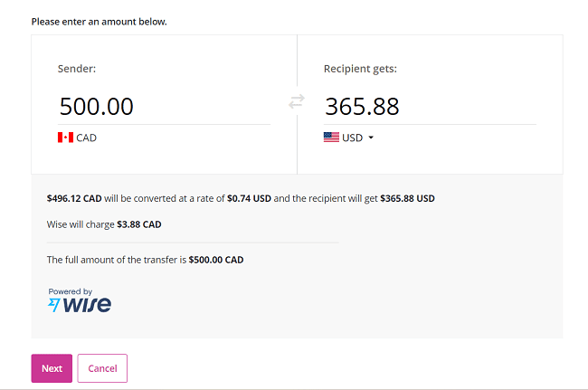588x390 pixels.
Task: Click the $0.74 USD exchange rate
Action: (249, 198)
